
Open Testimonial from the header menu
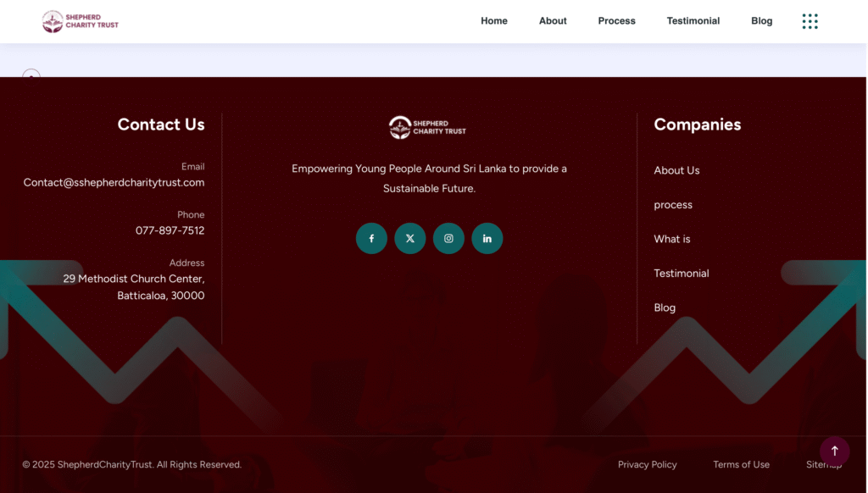[693, 21]
